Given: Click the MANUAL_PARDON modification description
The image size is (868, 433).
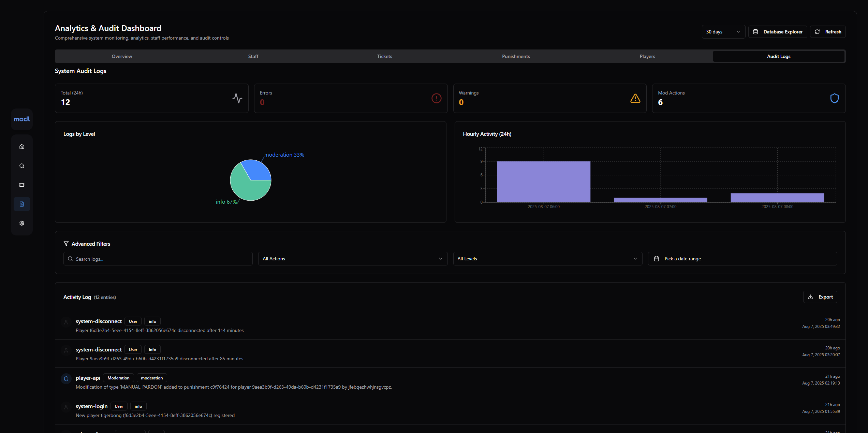Looking at the screenshot, I should tap(234, 387).
